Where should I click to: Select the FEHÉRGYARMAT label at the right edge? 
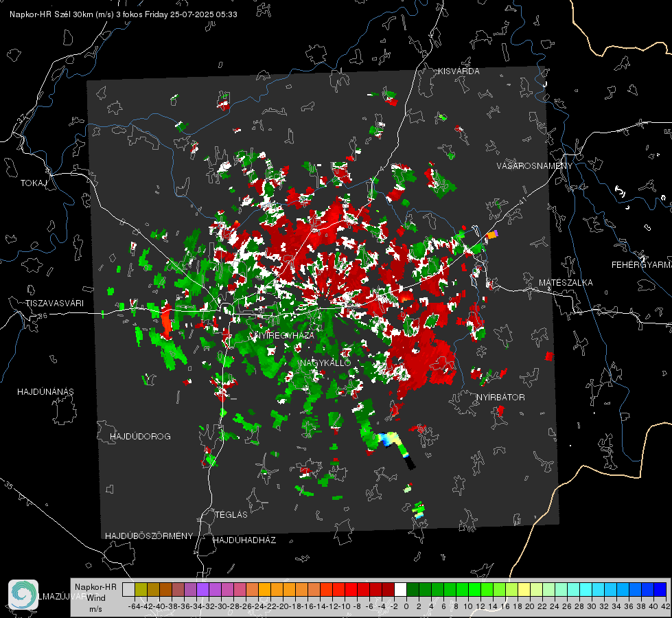pos(641,265)
